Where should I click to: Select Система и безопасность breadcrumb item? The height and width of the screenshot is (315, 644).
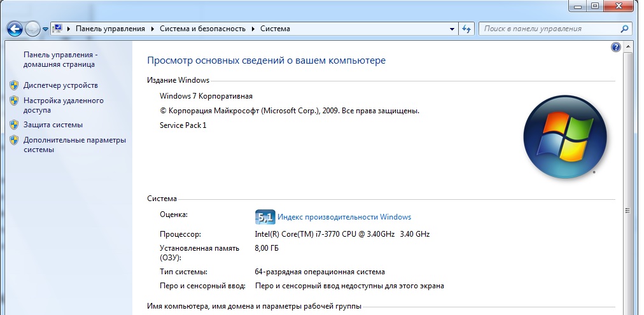[204, 29]
